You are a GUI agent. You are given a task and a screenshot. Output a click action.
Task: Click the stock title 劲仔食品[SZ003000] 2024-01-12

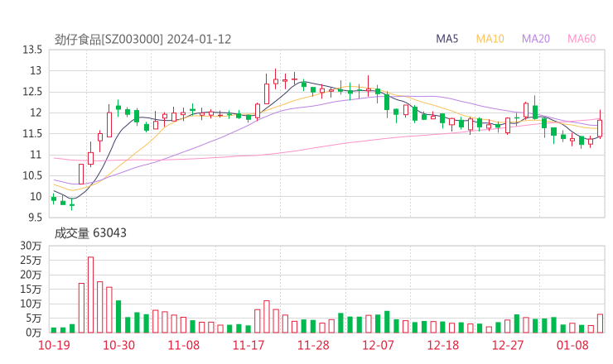142,40
